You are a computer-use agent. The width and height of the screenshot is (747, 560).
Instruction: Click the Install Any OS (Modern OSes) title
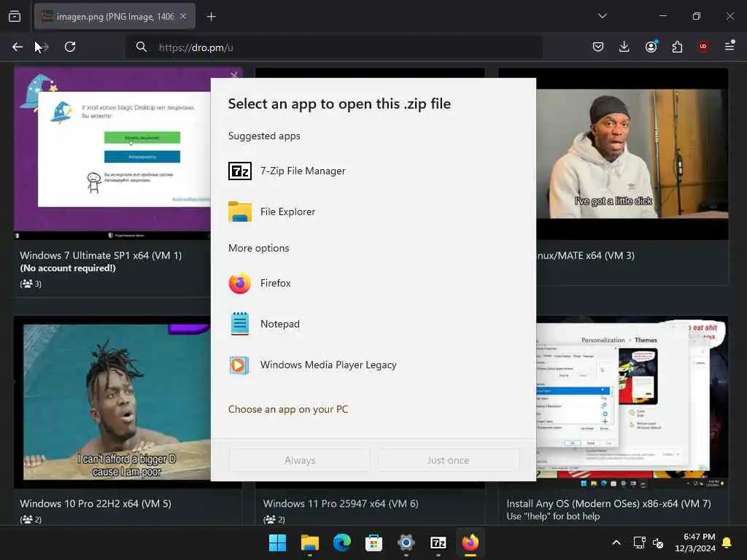[608, 504]
